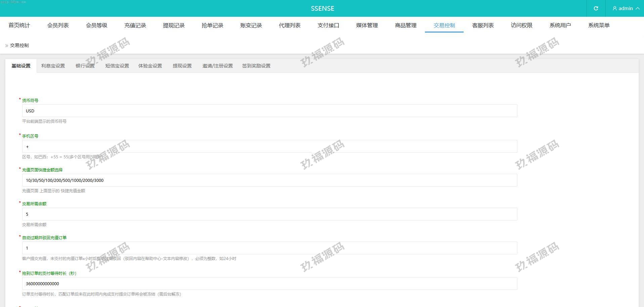Select 提现记录 from top navigation

pyautogui.click(x=174, y=25)
